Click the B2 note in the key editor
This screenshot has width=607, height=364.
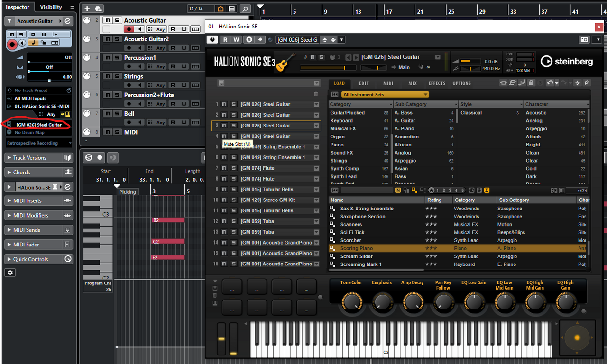(168, 220)
